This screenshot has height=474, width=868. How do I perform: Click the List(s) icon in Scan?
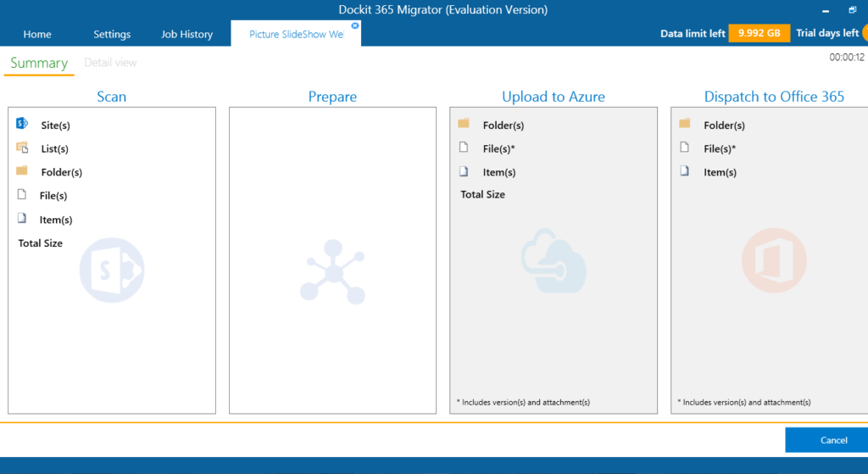click(22, 148)
